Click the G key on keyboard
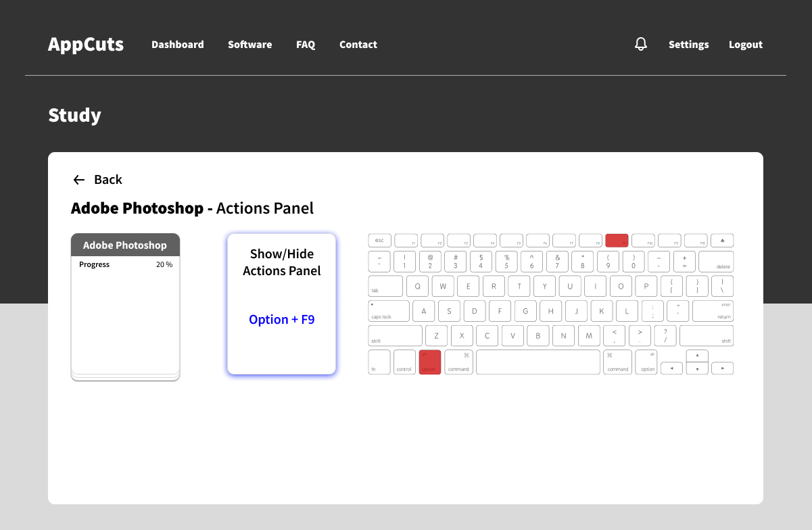Image resolution: width=812 pixels, height=530 pixels. click(x=525, y=311)
